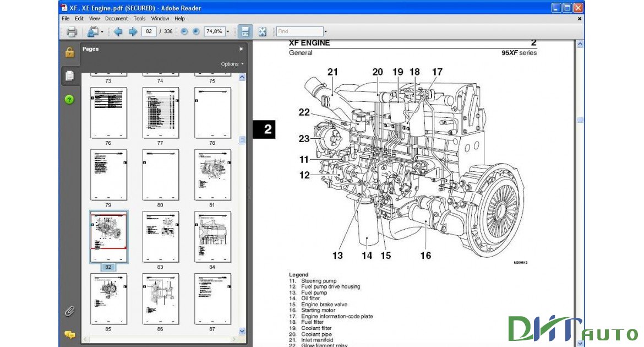Click legend text 'Coolant filter'

pyautogui.click(x=316, y=328)
